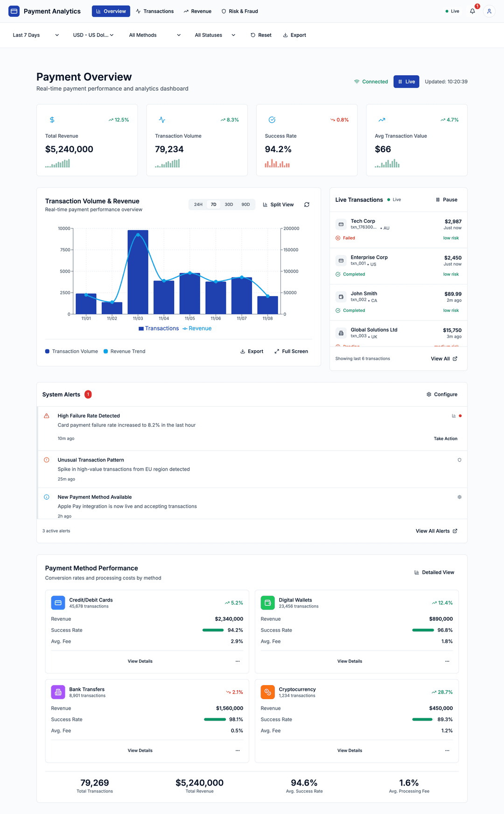Click the Bank Transfers purple building icon
The image size is (504, 814).
click(58, 692)
